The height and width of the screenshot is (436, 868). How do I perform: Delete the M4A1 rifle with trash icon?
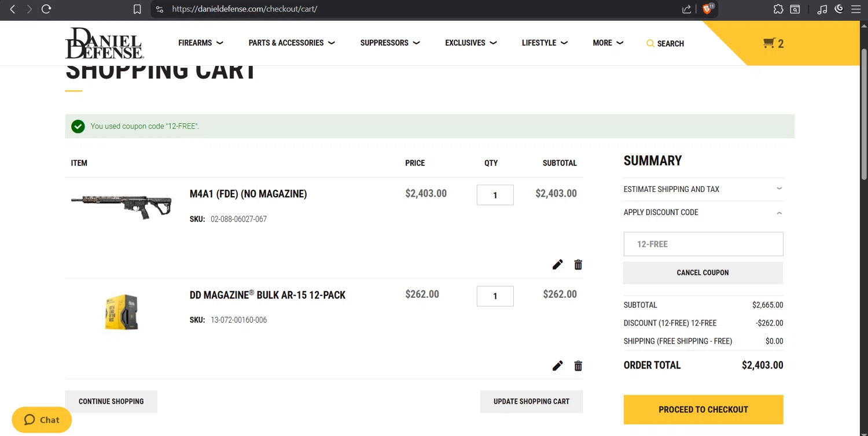578,265
